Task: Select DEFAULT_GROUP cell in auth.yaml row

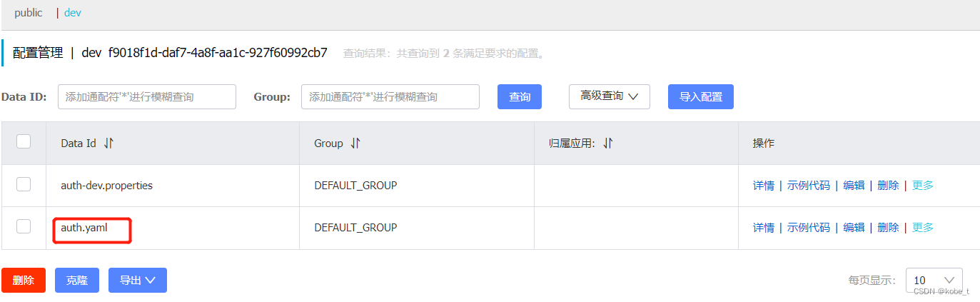Action: click(355, 228)
